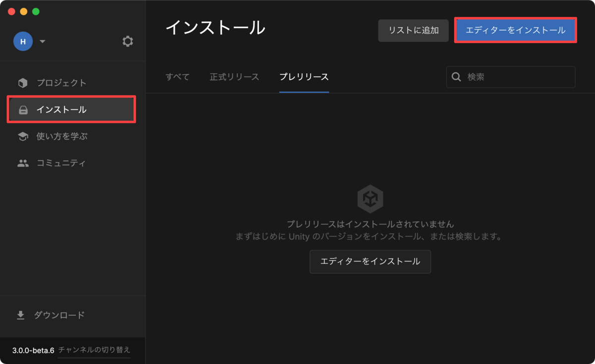Open 使い方を学ぶ via its graduation cap icon
Image resolution: width=595 pixels, height=364 pixels.
(23, 136)
